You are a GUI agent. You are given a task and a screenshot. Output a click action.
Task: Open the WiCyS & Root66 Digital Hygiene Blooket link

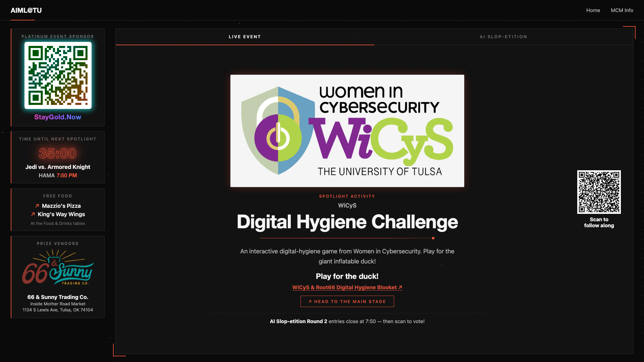coord(347,287)
